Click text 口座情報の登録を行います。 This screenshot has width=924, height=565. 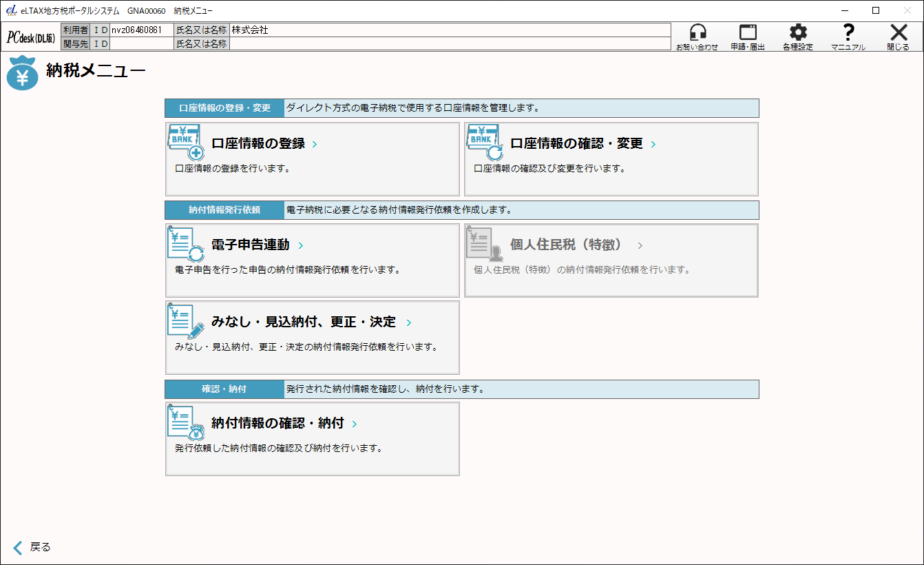tap(232, 168)
